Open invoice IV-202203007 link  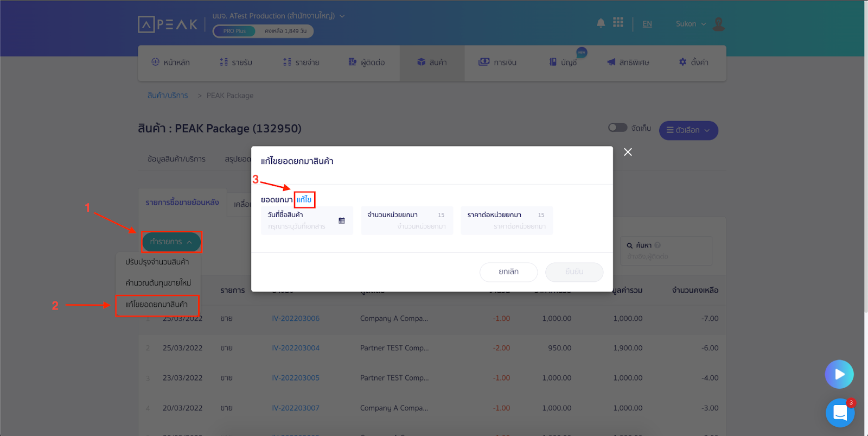296,408
